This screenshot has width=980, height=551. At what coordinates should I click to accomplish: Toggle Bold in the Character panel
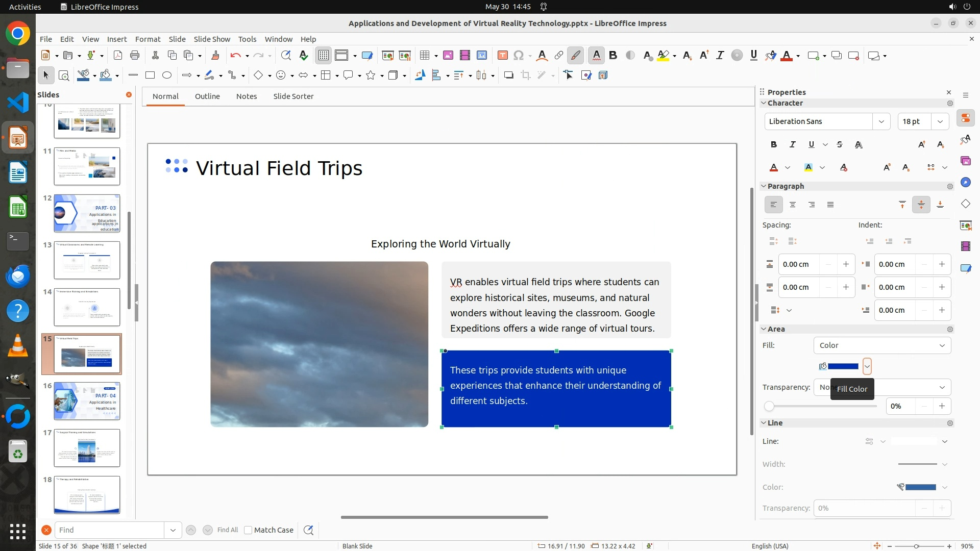[774, 144]
